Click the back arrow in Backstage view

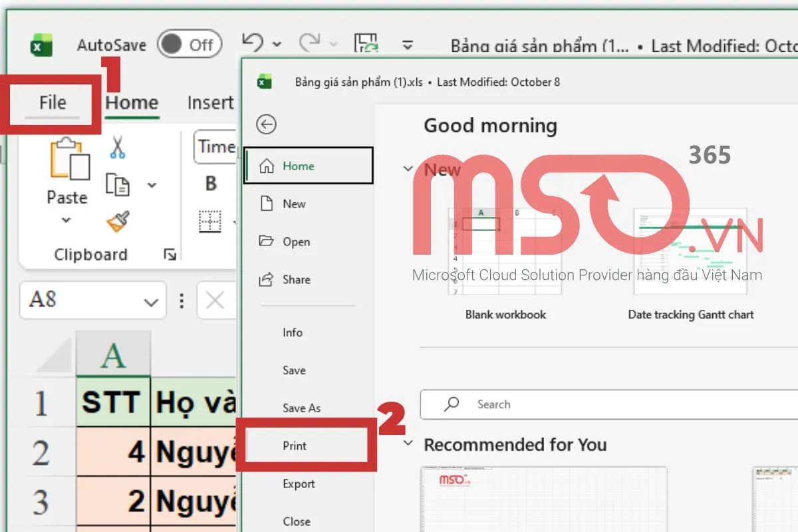pyautogui.click(x=266, y=124)
